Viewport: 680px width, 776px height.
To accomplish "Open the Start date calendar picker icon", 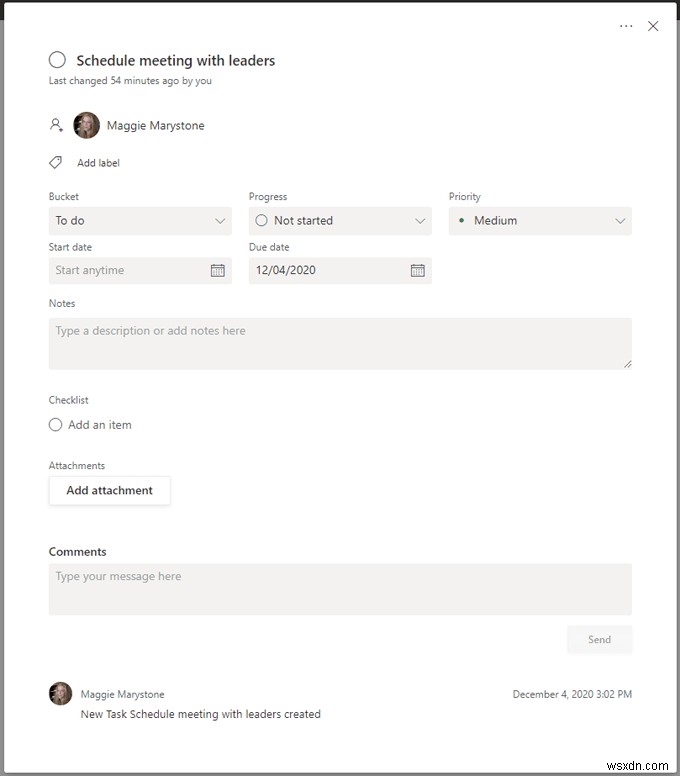I will click(x=218, y=270).
